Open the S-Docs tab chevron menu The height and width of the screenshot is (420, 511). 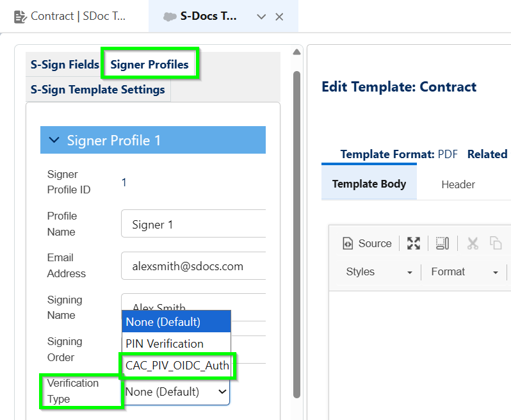click(261, 17)
